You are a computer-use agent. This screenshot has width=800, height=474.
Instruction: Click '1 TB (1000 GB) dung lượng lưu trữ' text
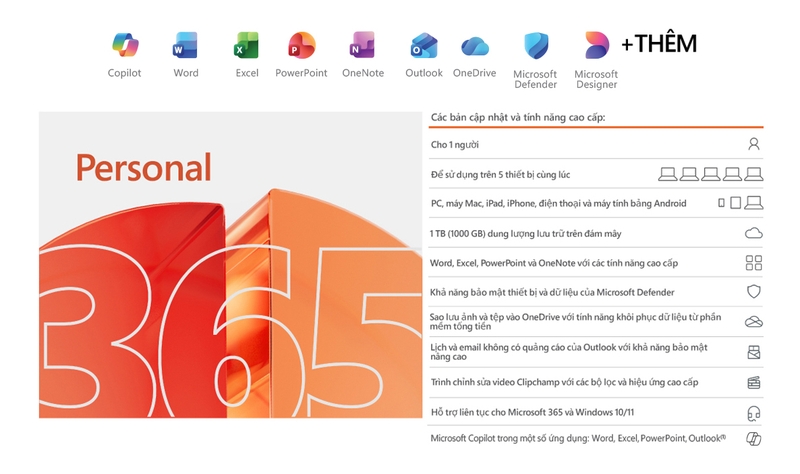(526, 234)
